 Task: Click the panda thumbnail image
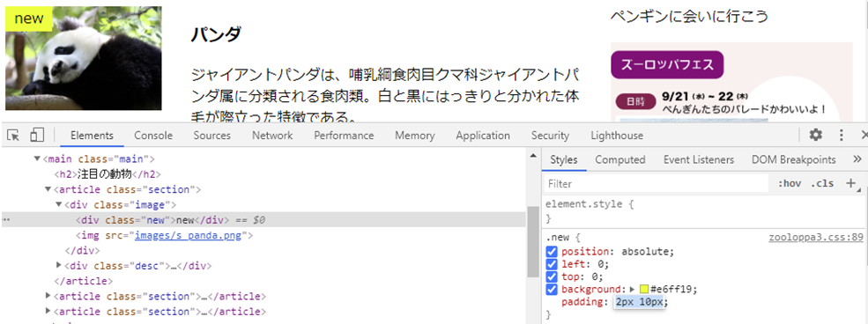tap(84, 58)
